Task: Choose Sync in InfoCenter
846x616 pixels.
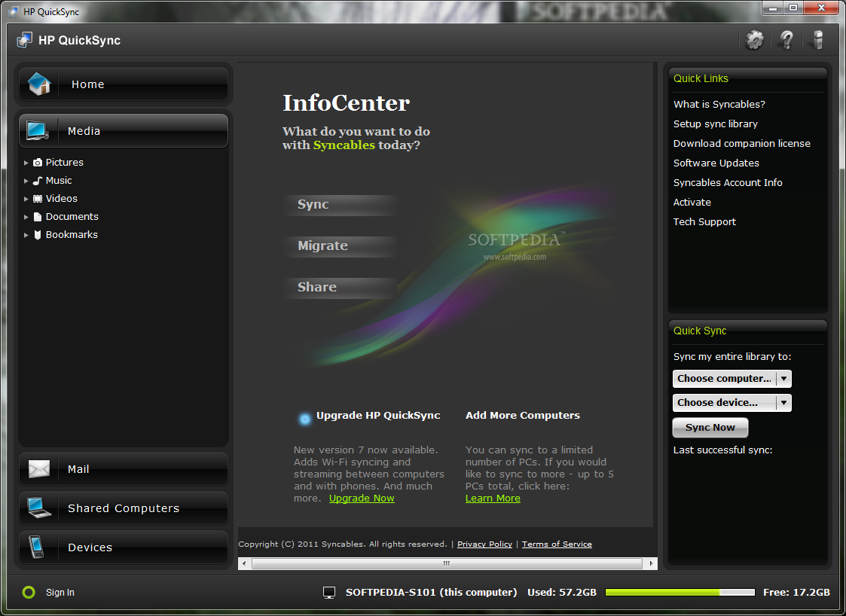Action: tap(340, 205)
